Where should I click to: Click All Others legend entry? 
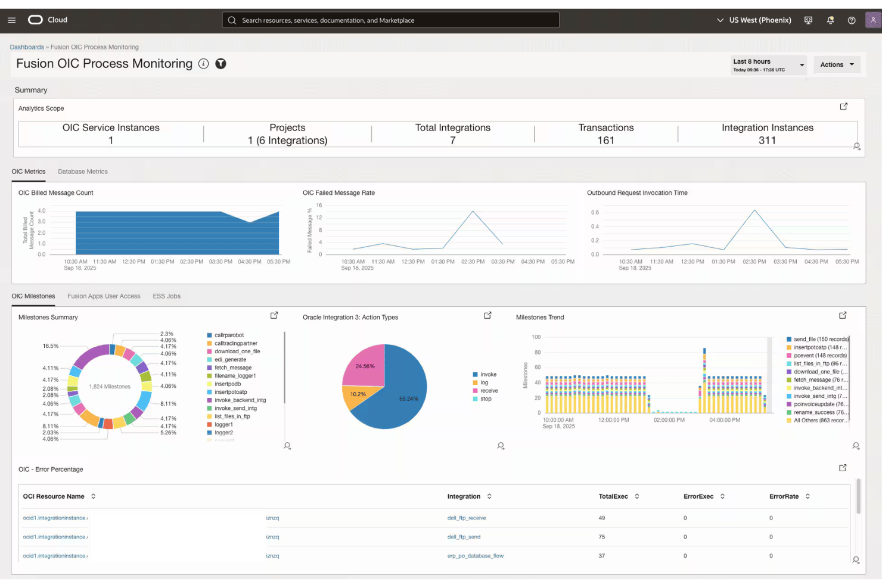click(819, 421)
